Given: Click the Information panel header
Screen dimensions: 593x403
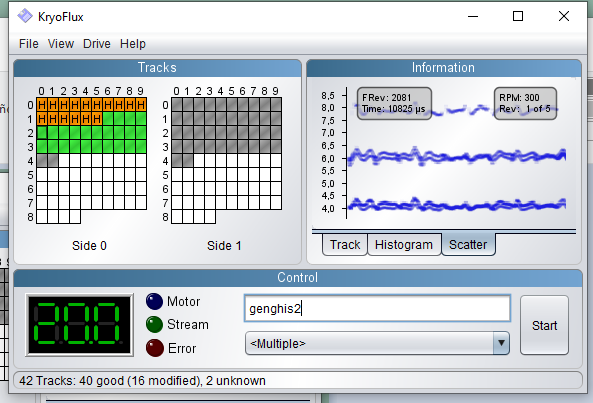Looking at the screenshot, I should pos(444,68).
